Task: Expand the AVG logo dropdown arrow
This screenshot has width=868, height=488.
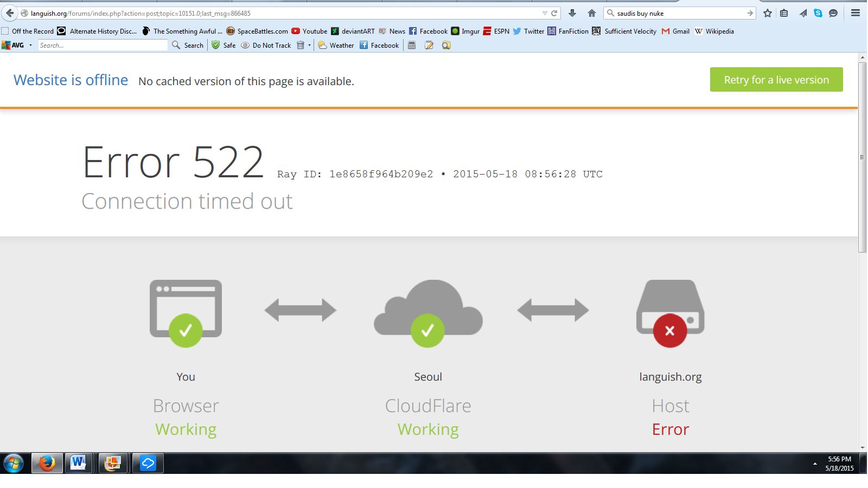Action: click(x=30, y=46)
